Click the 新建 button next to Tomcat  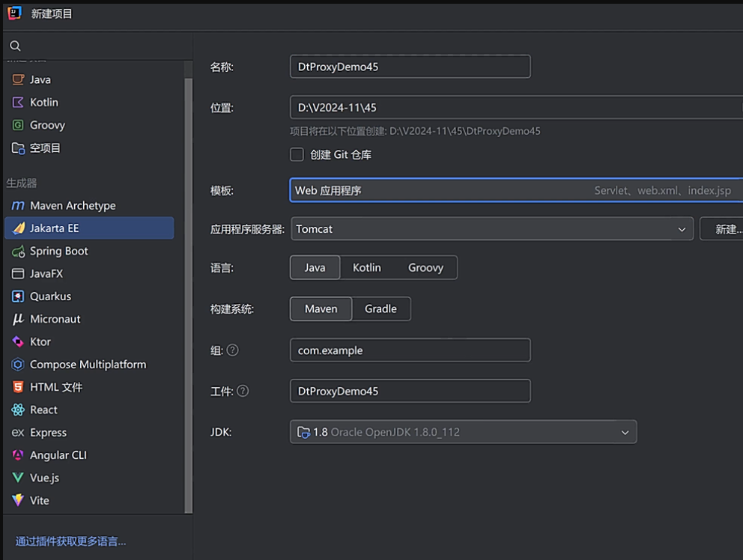[722, 229]
